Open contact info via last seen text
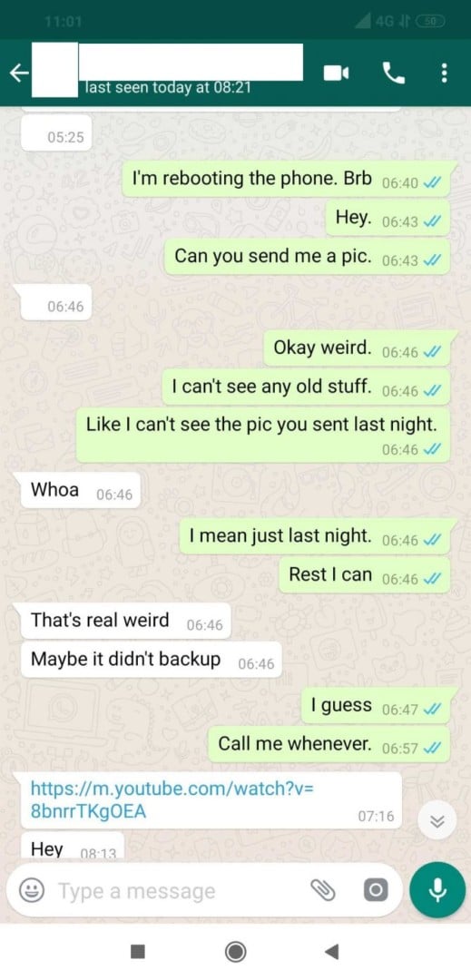 pyautogui.click(x=168, y=88)
